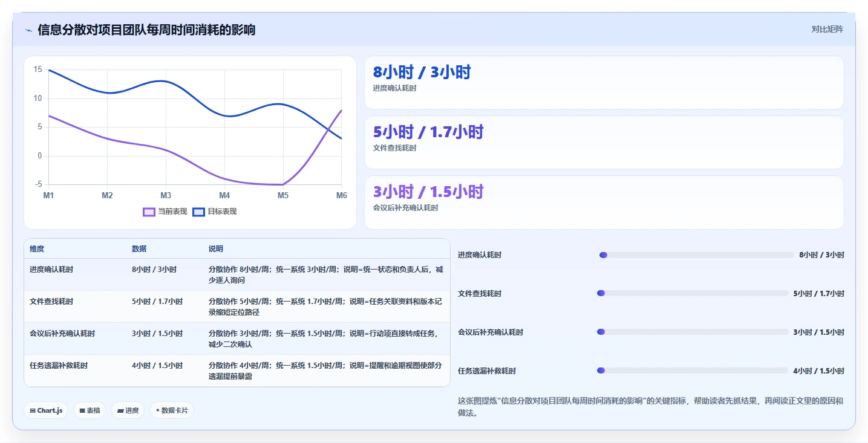The height and width of the screenshot is (443, 868).
Task: Click M1 label on the chart axis
Action: click(x=48, y=196)
